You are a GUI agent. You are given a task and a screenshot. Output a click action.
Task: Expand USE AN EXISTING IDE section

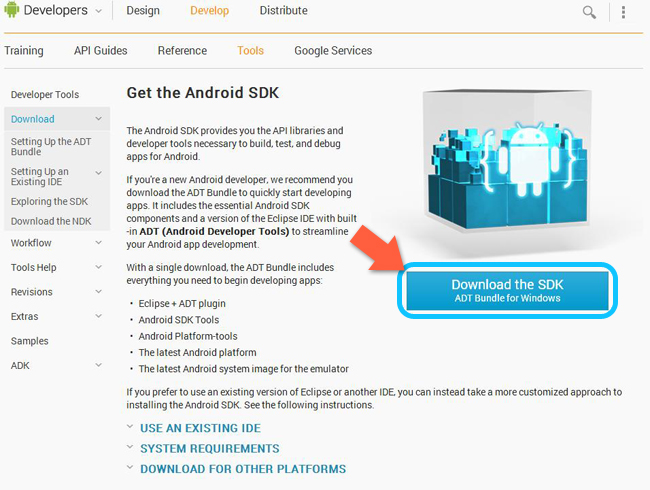[x=200, y=428]
